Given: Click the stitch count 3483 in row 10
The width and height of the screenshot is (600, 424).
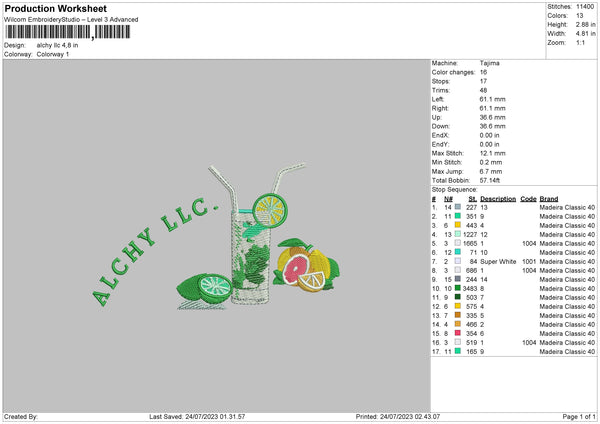Looking at the screenshot, I should pyautogui.click(x=470, y=289).
